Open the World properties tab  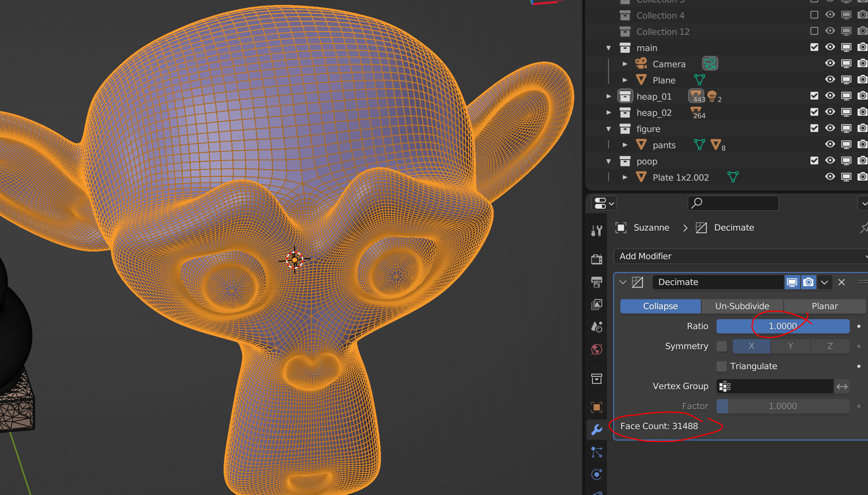[597, 349]
